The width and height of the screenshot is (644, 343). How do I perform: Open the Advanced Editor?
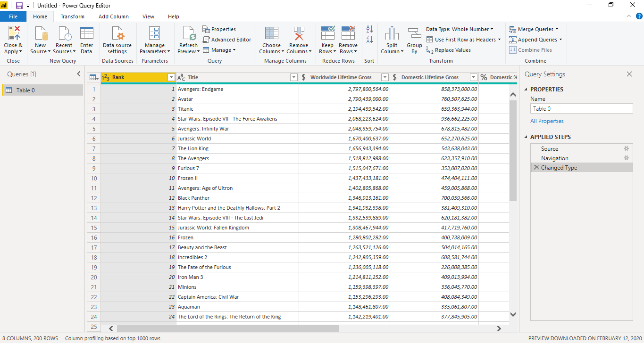point(227,40)
